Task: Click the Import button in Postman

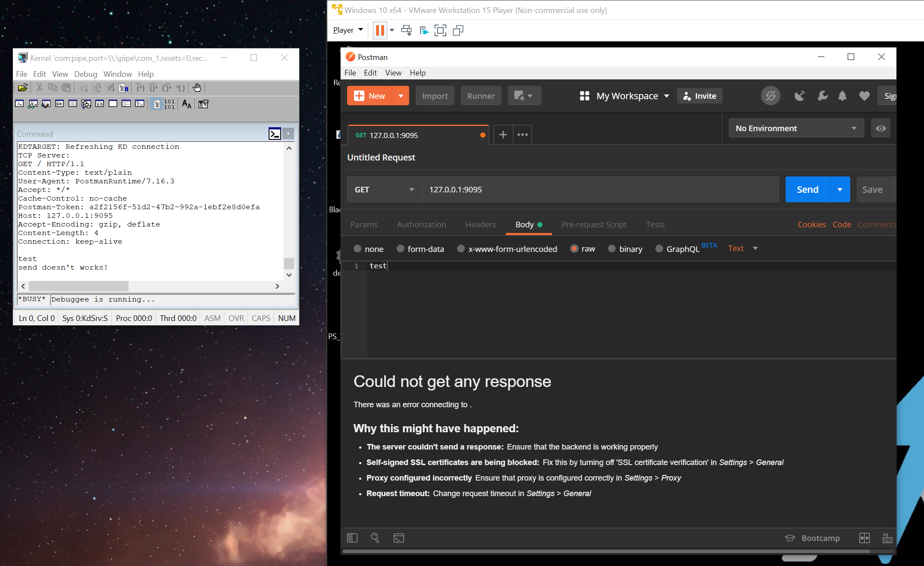Action: (435, 95)
